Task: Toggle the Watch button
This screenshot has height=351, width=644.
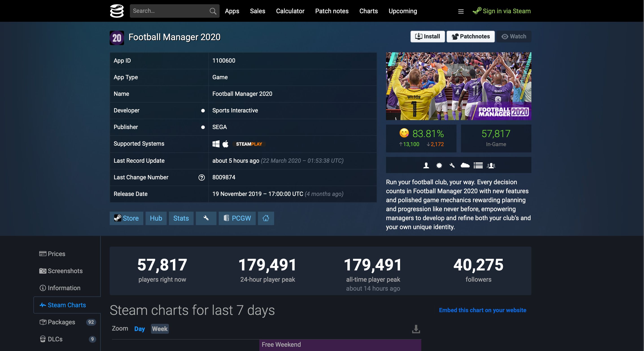Action: (514, 37)
